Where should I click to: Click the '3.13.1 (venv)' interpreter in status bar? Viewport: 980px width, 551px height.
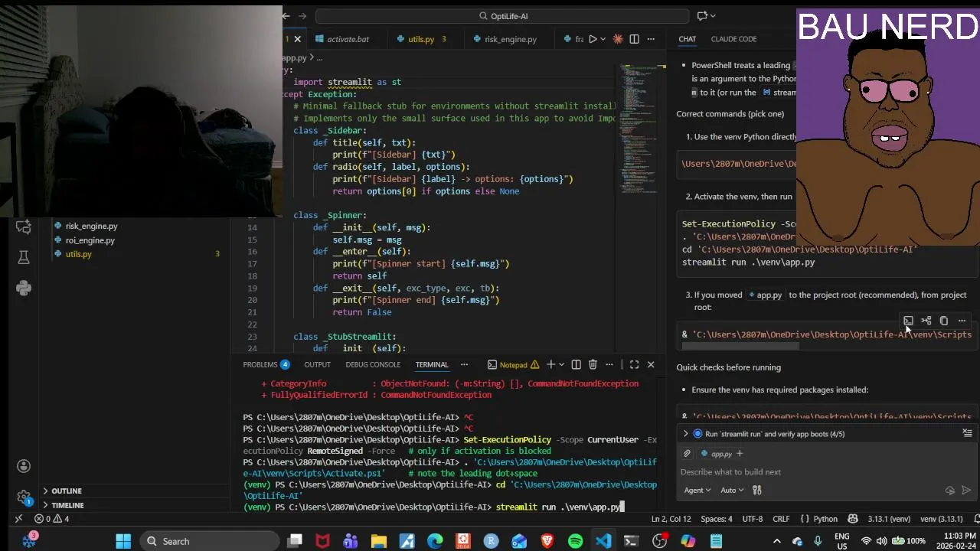click(888, 519)
